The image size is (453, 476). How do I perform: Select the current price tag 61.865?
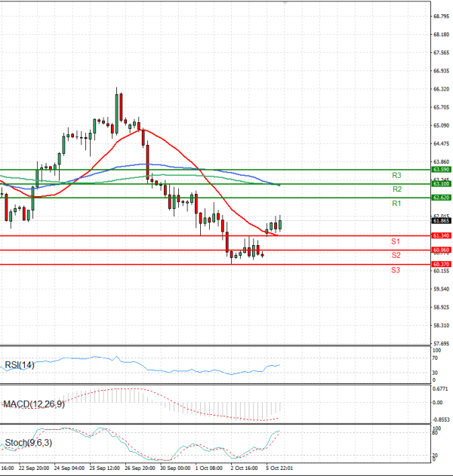[x=441, y=221]
